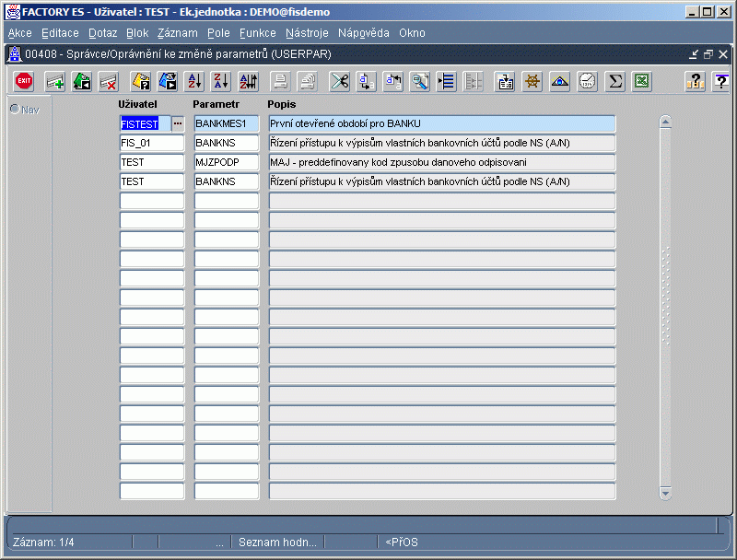Click the context help question mark icon

pos(721,81)
